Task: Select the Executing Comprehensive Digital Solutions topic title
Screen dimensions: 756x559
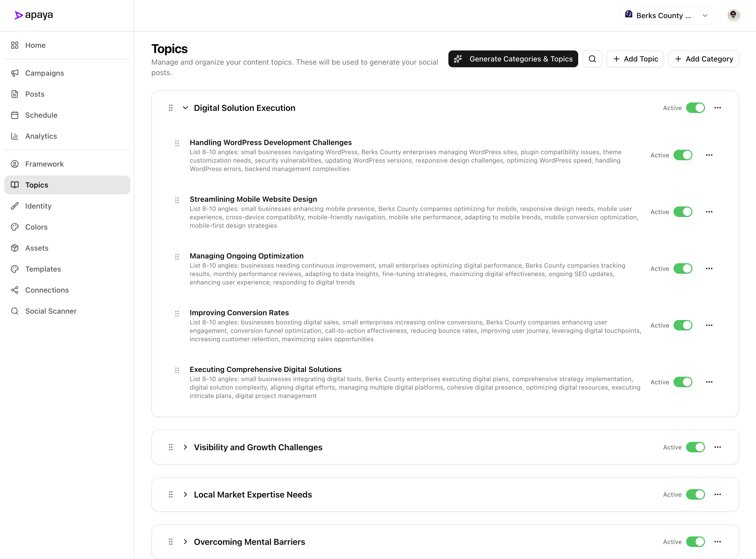Action: tap(265, 370)
